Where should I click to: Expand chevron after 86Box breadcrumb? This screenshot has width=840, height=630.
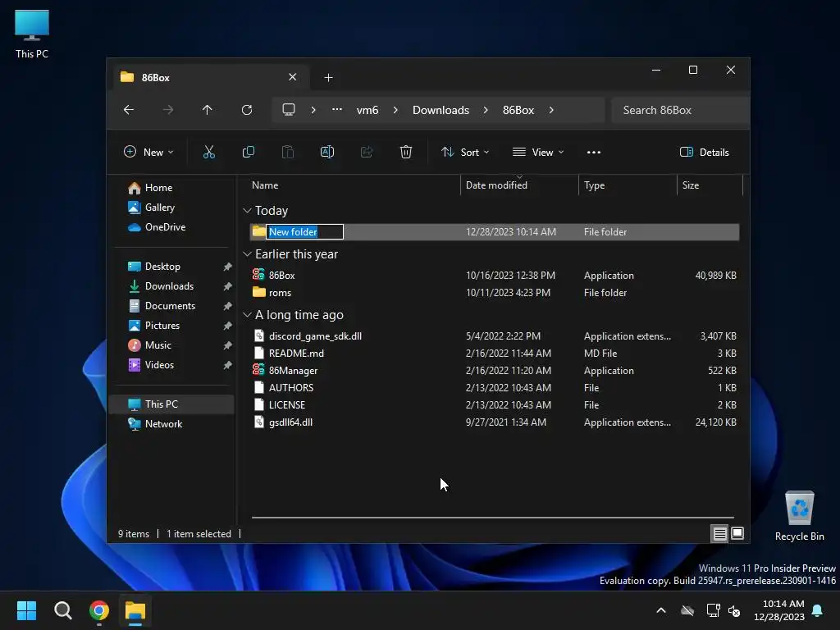[x=551, y=110]
